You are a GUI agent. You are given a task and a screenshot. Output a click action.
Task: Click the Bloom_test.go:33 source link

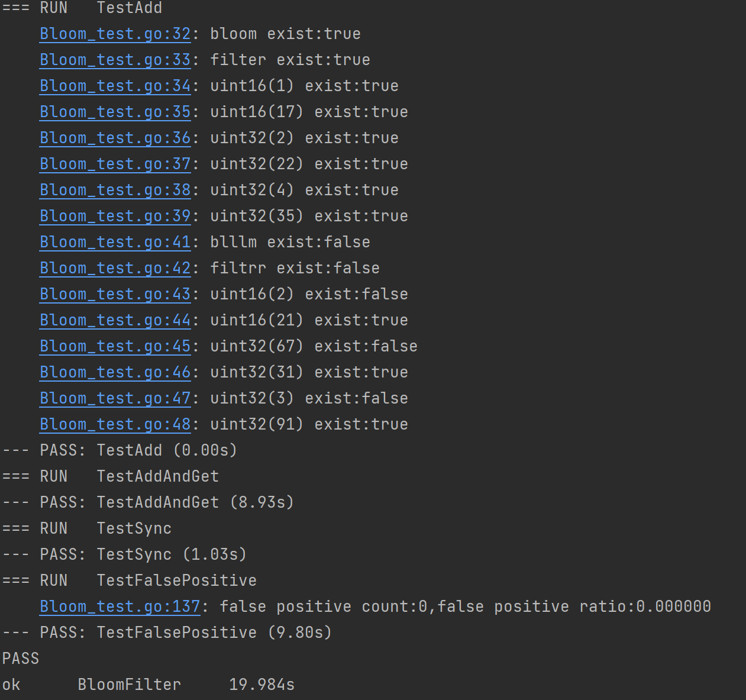[115, 60]
